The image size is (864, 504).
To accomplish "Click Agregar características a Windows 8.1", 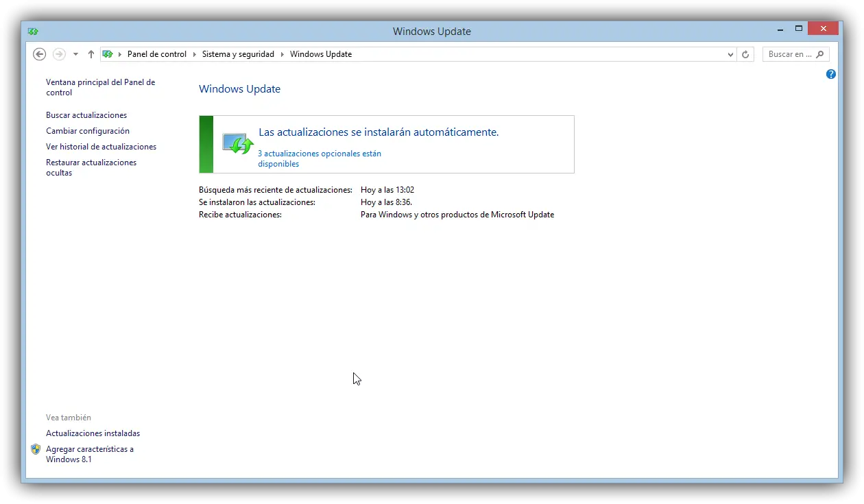I will [x=90, y=454].
